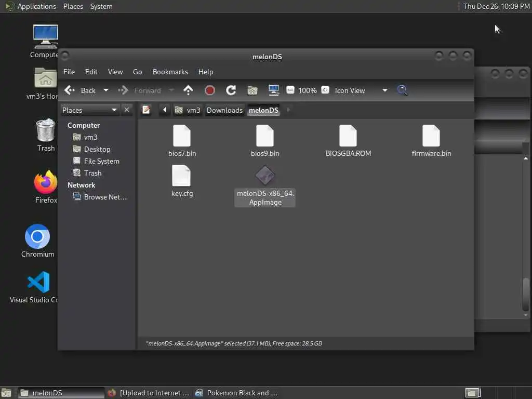Select the melonDS-x86_64.AppImage file

[x=265, y=185]
